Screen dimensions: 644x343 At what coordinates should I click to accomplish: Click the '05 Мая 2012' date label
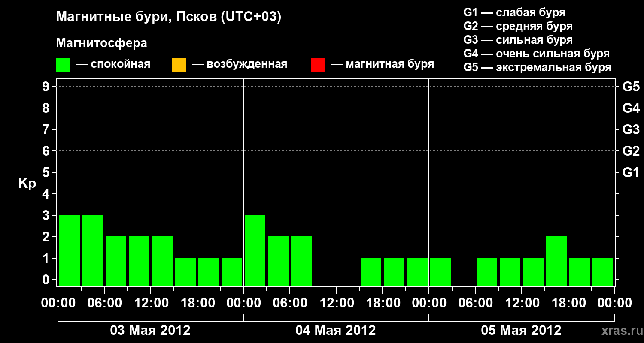[x=521, y=331]
